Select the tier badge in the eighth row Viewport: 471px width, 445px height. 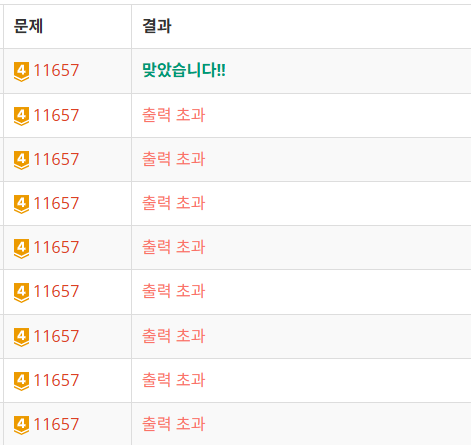click(x=21, y=381)
